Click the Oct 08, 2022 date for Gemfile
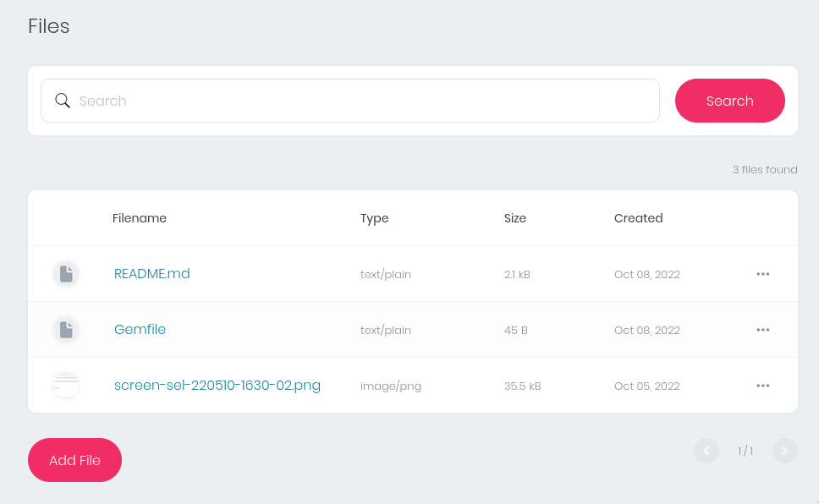The height and width of the screenshot is (504, 819). [x=647, y=330]
